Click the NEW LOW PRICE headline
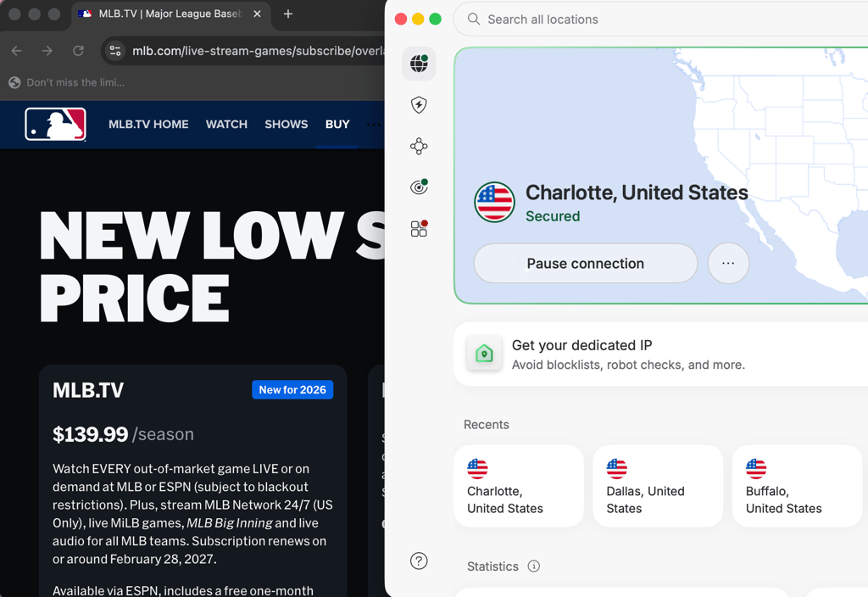Viewport: 868px width, 597px height. coord(212,267)
